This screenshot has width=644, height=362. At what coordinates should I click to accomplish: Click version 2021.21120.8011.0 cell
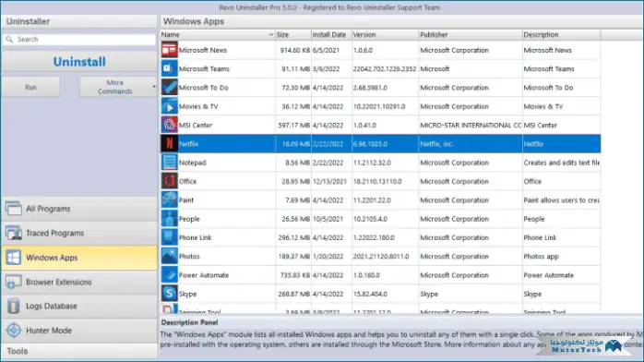coord(381,257)
